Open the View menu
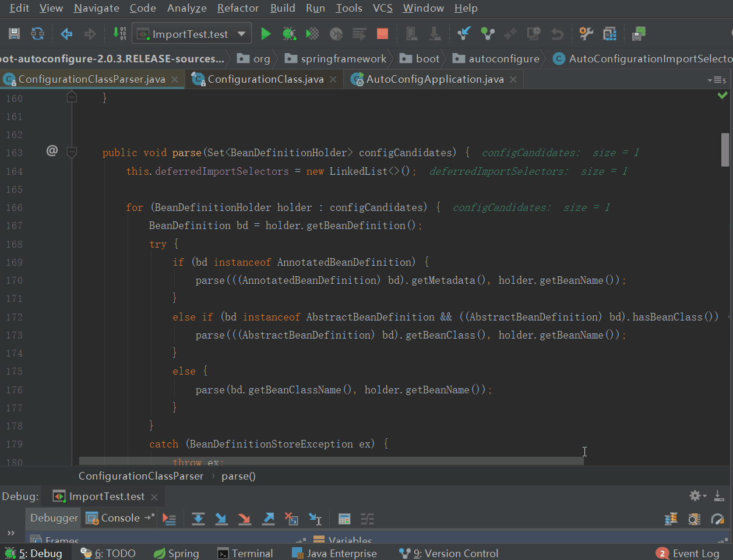Viewport: 733px width, 560px height. tap(51, 8)
